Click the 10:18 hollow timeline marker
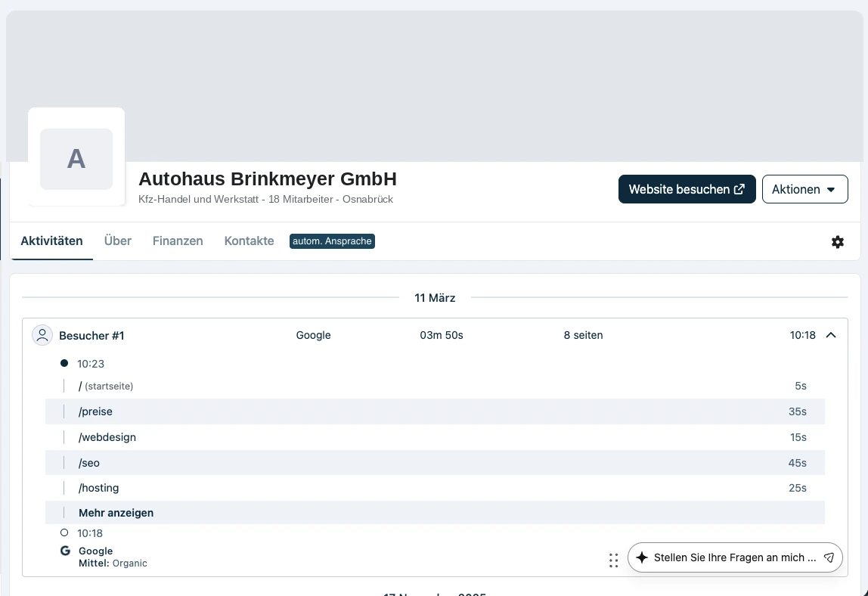868x596 pixels. point(64,533)
